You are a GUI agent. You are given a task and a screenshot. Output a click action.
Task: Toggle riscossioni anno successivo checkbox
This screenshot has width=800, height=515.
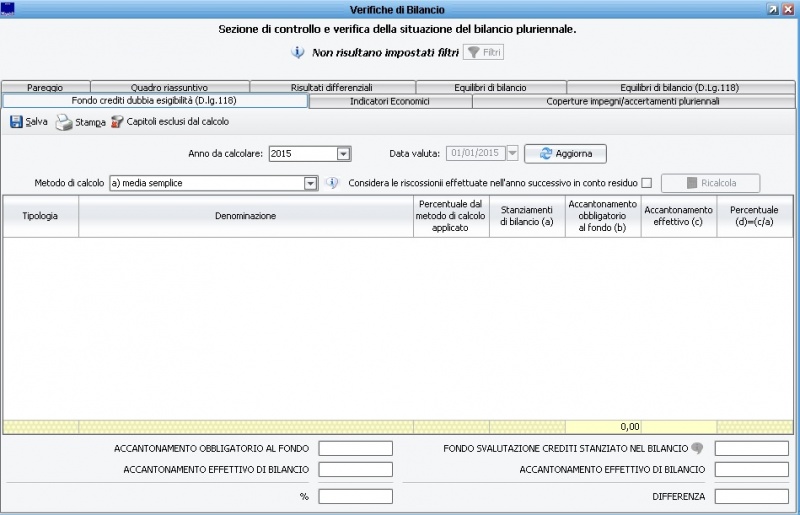pos(646,183)
